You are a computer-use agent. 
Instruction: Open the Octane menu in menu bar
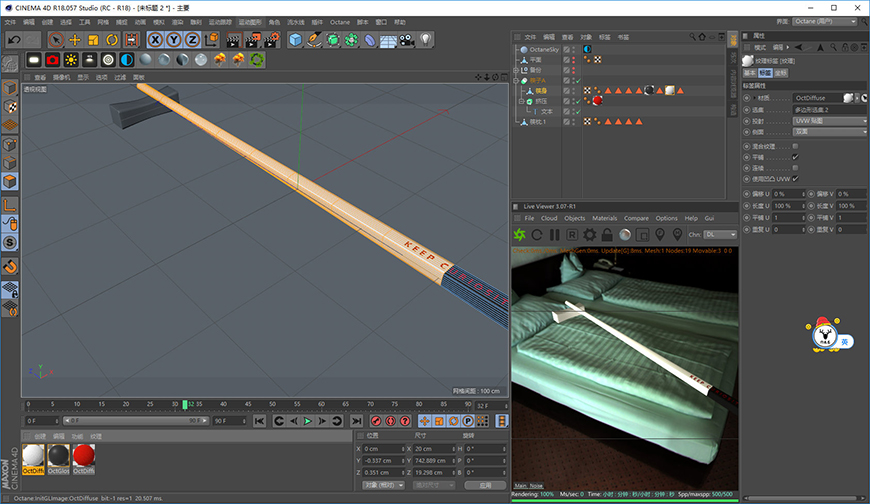click(x=340, y=22)
